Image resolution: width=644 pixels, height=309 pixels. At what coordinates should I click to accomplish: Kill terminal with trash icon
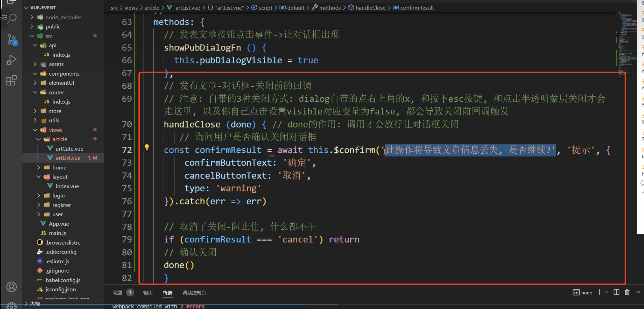627,292
